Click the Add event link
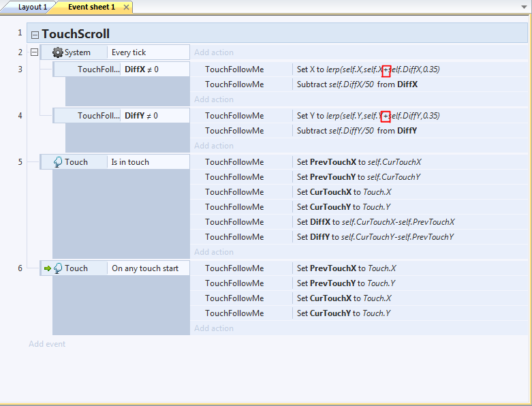Viewport: 532px width, 406px height. pyautogui.click(x=47, y=344)
